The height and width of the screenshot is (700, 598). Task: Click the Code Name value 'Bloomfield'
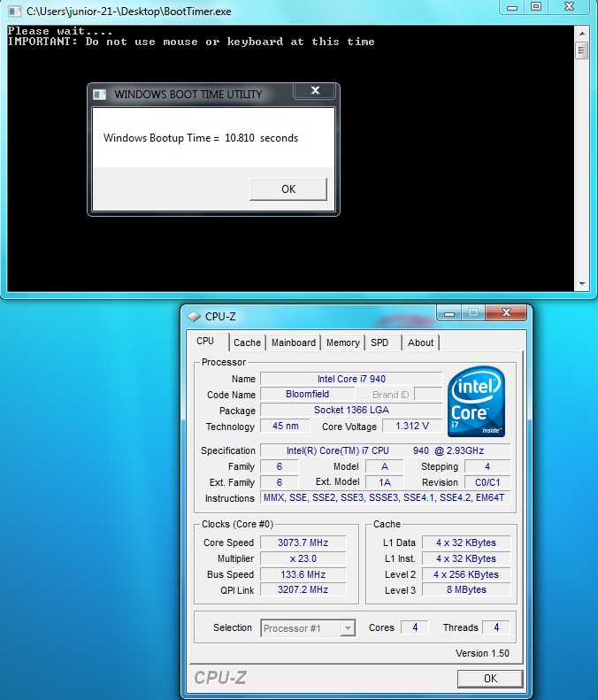(x=308, y=394)
